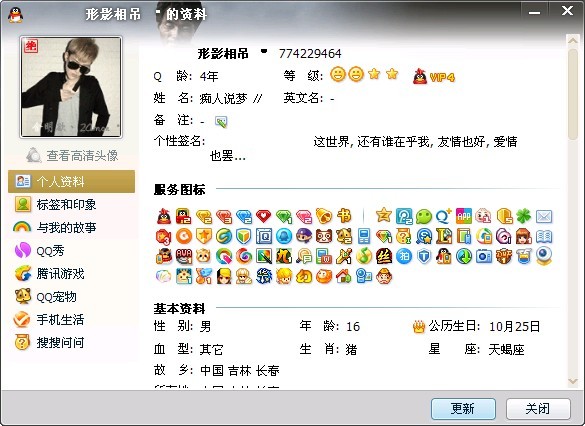Click the blue mobile phone service icon

pyautogui.click(x=364, y=236)
